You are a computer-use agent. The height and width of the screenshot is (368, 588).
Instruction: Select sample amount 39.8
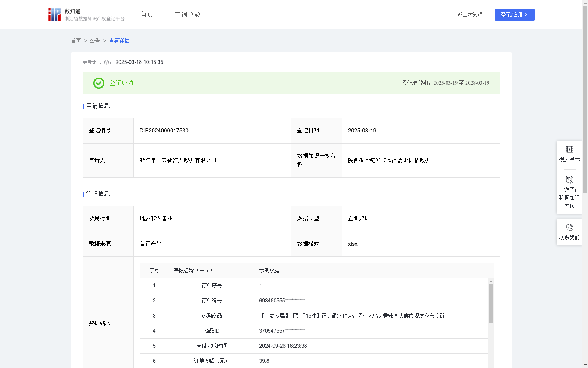pyautogui.click(x=264, y=361)
